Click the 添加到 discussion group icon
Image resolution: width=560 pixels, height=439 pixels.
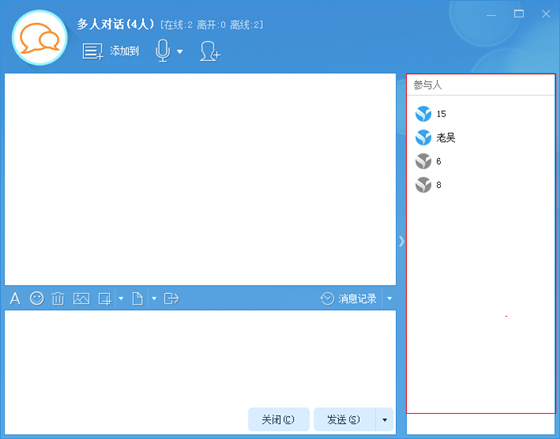pyautogui.click(x=93, y=51)
